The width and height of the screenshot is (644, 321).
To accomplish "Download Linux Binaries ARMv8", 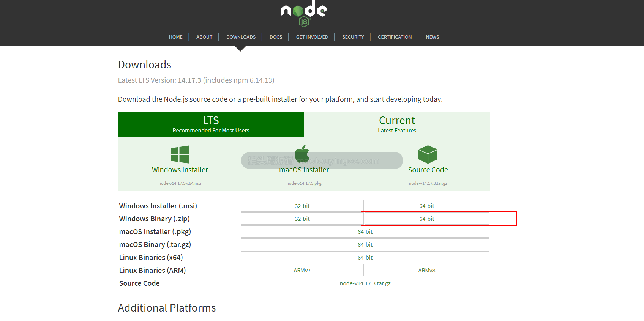I will pyautogui.click(x=427, y=270).
